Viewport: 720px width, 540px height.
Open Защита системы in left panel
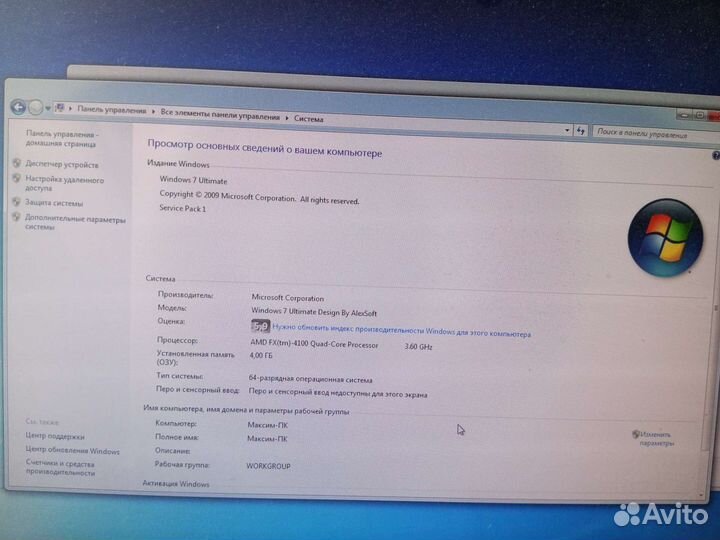point(54,203)
